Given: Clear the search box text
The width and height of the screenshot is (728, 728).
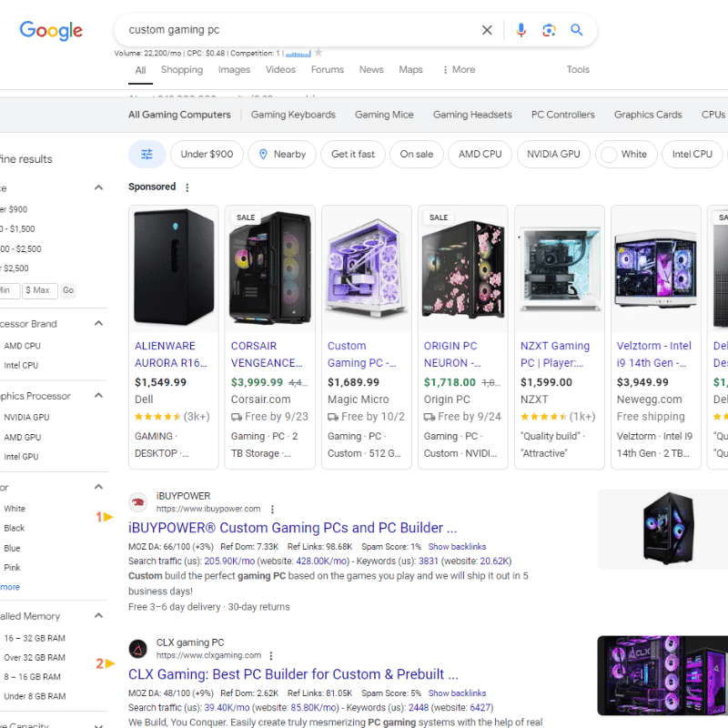Looking at the screenshot, I should tap(487, 30).
